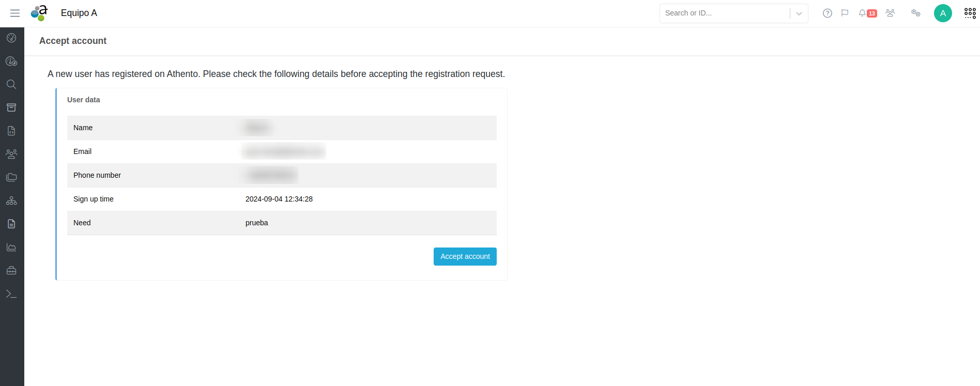Open the users group sidebar icon
Screen dimensions: 980x386
(11, 154)
